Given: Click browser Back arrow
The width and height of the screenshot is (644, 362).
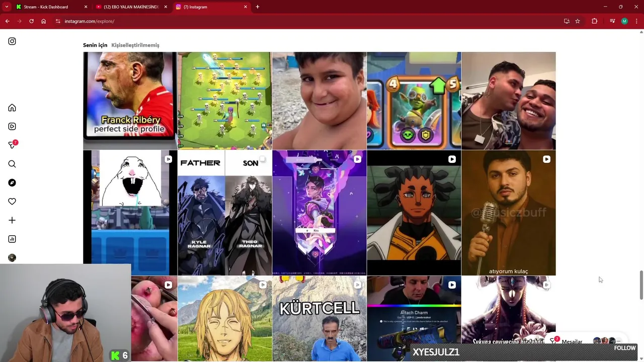Looking at the screenshot, I should tap(7, 21).
